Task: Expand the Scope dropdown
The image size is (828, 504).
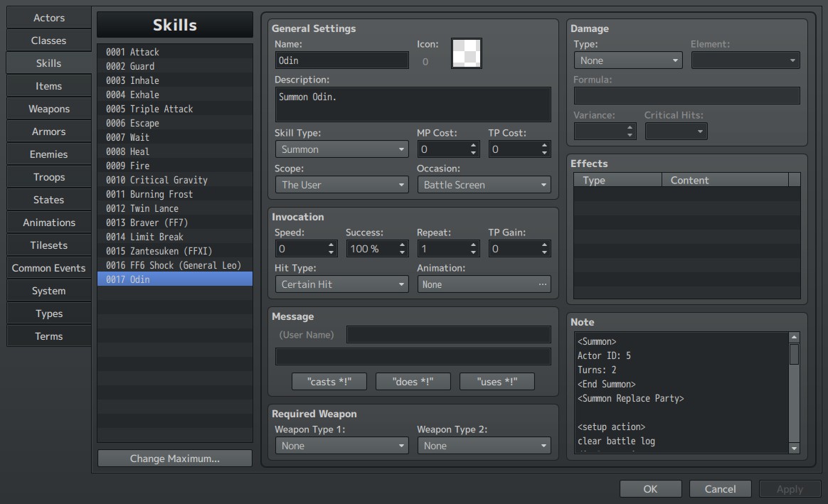Action: coord(341,185)
